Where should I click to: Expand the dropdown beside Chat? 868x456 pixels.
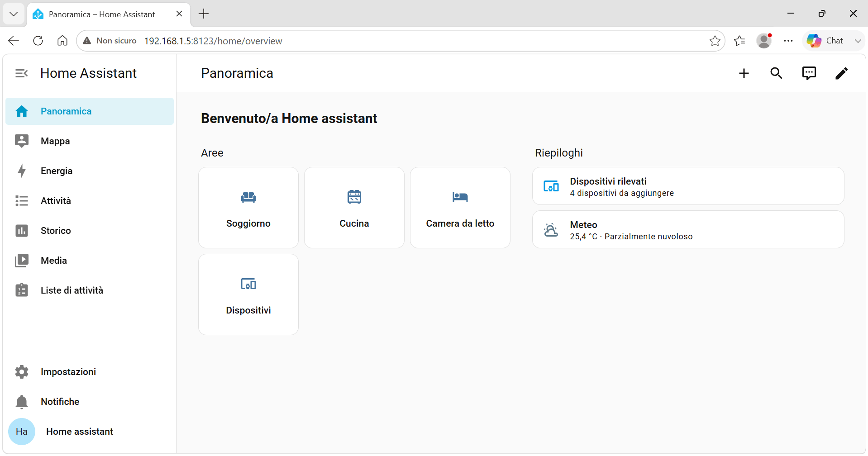858,41
